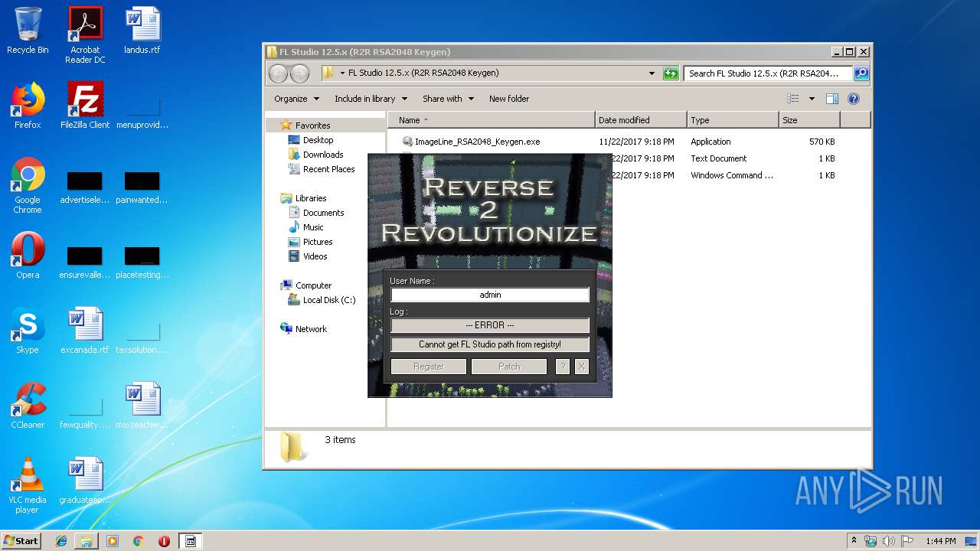Open the Include in library dropdown
This screenshot has width=980, height=551.
(x=371, y=99)
